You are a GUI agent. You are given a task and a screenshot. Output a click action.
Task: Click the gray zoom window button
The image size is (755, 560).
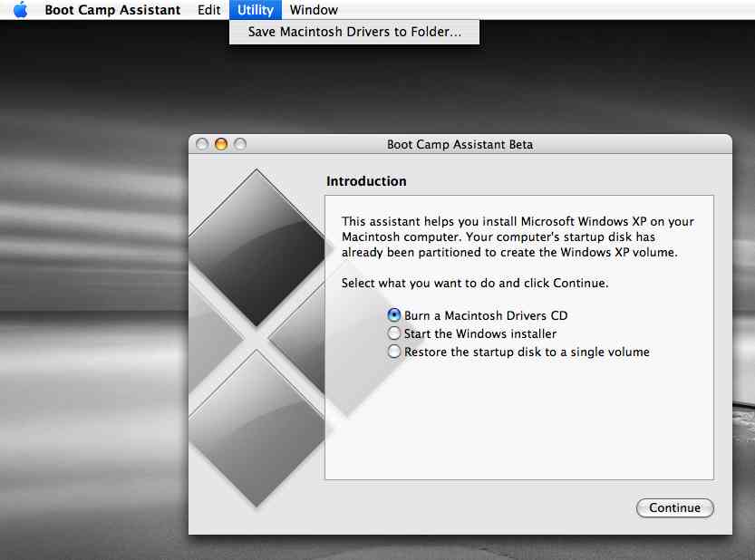240,144
